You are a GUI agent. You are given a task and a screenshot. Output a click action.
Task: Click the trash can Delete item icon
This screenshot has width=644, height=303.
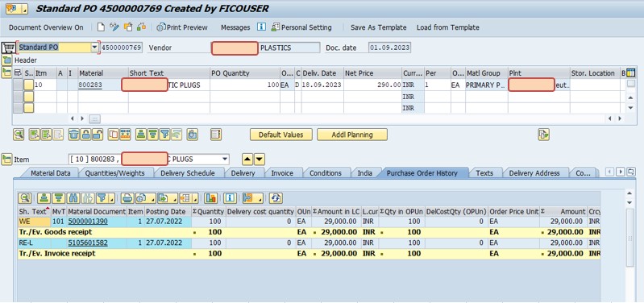[74, 135]
